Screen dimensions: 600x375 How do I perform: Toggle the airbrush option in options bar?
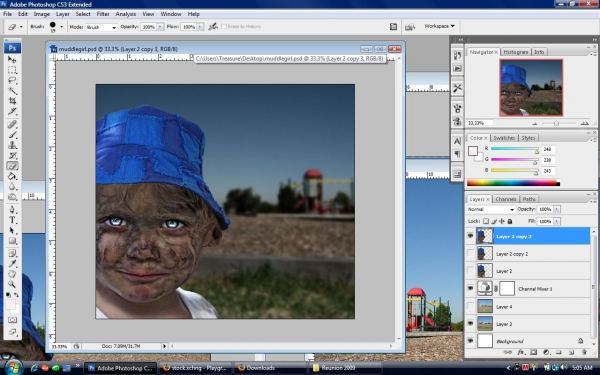click(x=213, y=26)
